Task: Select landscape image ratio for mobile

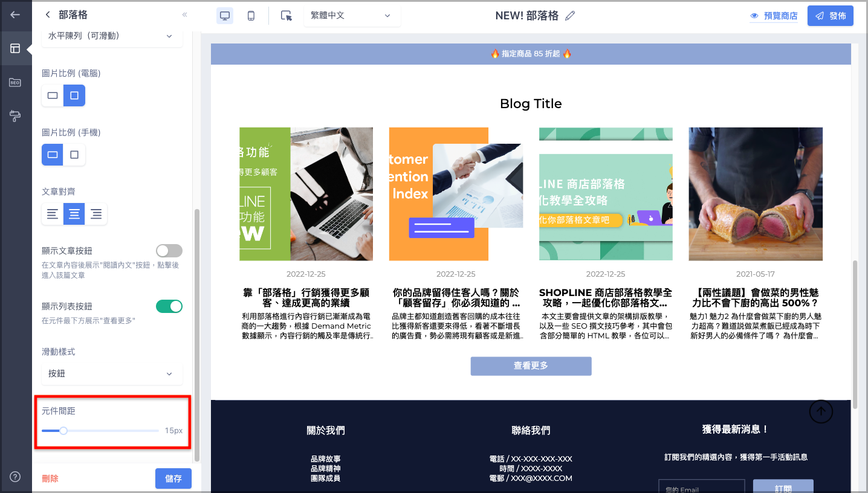Action: pyautogui.click(x=53, y=155)
